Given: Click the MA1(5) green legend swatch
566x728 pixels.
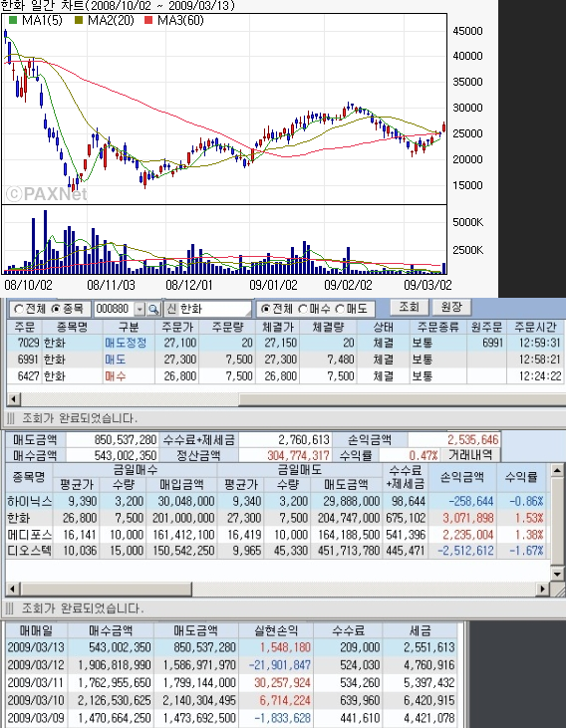Looking at the screenshot, I should coord(13,21).
